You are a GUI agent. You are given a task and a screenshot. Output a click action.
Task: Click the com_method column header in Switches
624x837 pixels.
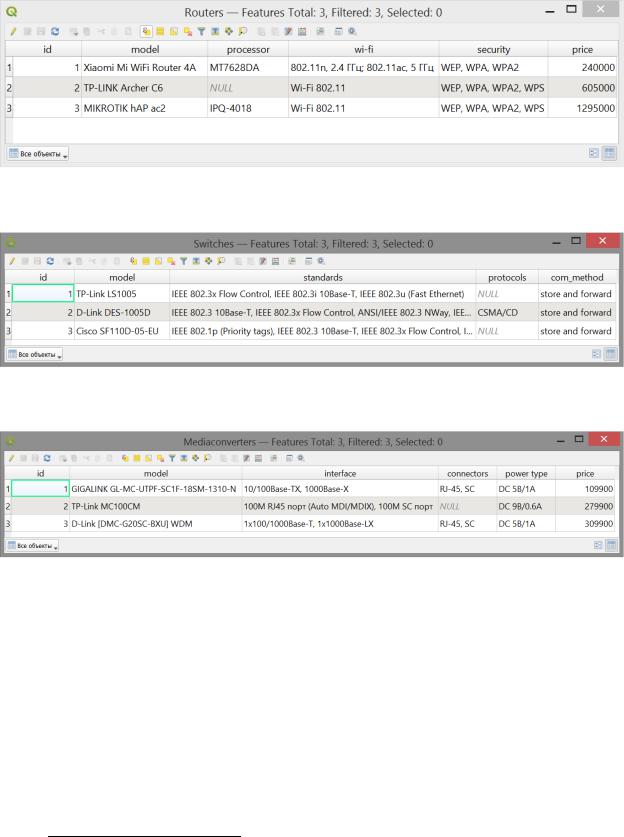click(x=577, y=278)
